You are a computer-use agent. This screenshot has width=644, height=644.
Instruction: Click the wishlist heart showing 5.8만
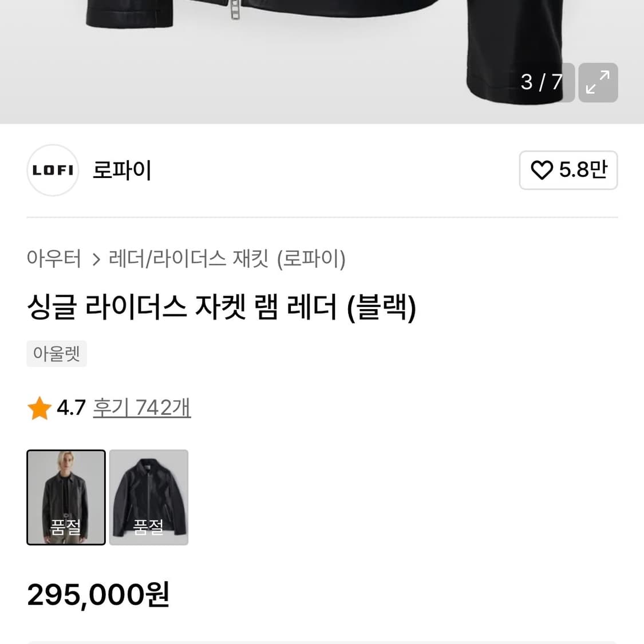pyautogui.click(x=568, y=170)
